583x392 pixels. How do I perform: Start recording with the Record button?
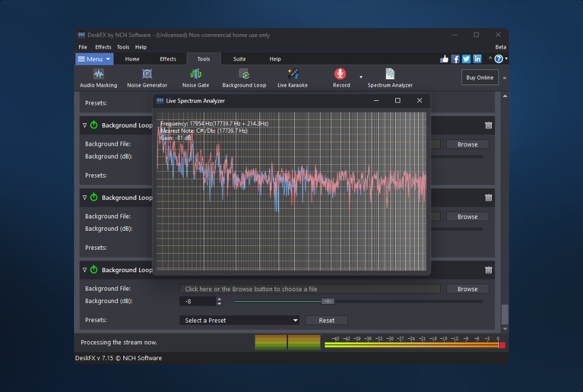[340, 77]
